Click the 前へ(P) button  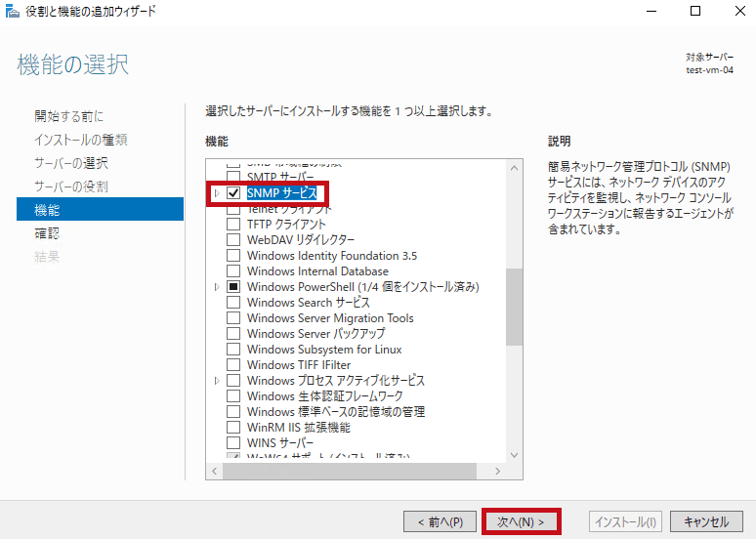441,522
